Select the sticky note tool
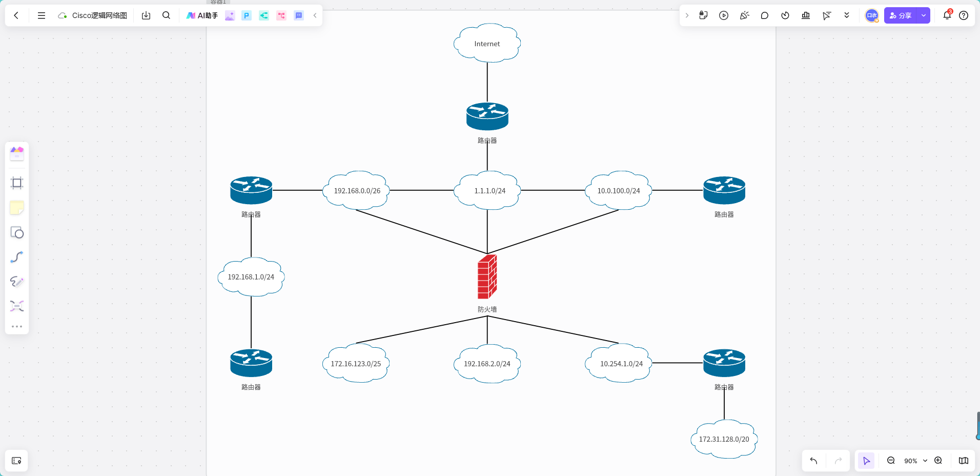Screen dimensions: 980x476 point(17,208)
